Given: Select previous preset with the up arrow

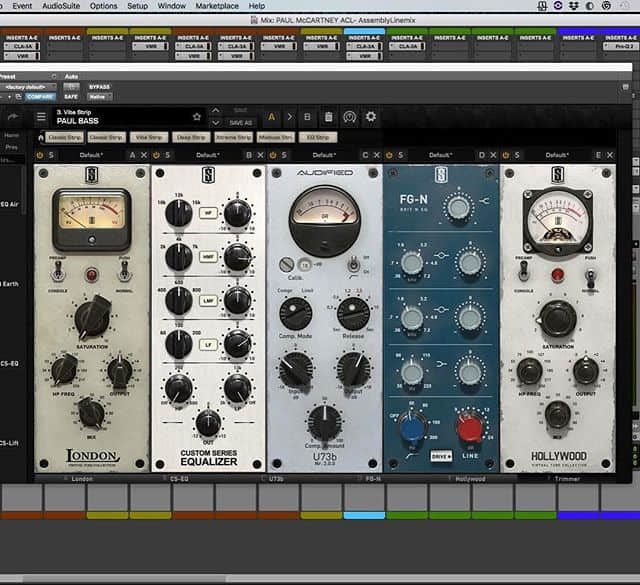Looking at the screenshot, I should pyautogui.click(x=216, y=110).
